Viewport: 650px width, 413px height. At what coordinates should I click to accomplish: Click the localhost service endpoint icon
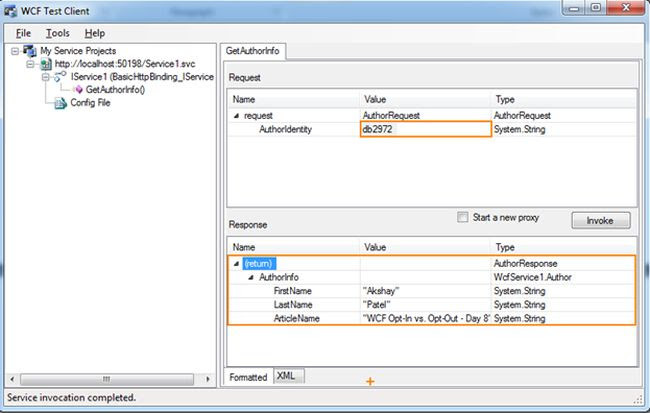coord(46,64)
